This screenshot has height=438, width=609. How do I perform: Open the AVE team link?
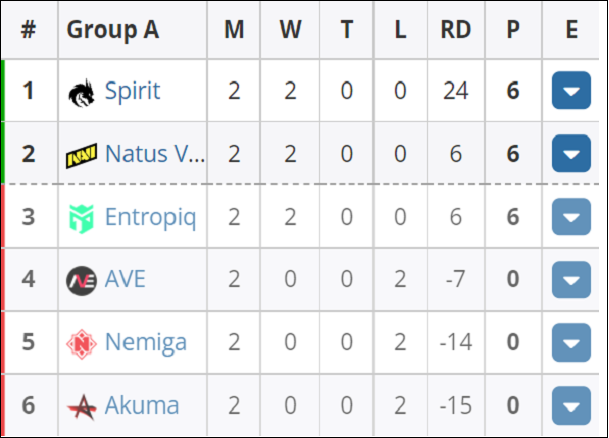click(125, 279)
